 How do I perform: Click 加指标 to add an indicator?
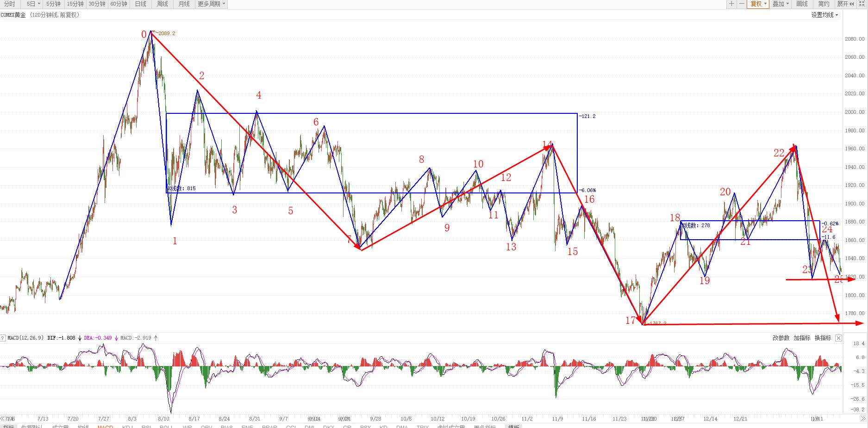(802, 338)
